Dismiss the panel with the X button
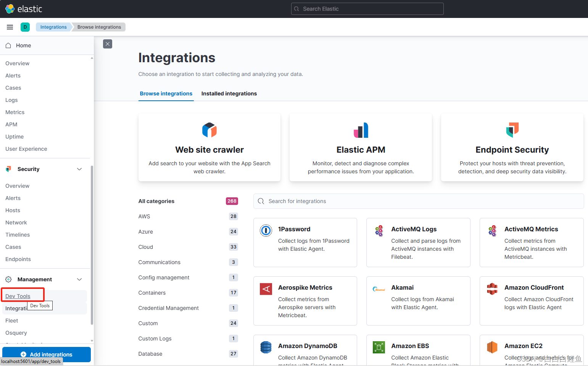The height and width of the screenshot is (366, 588). (107, 44)
